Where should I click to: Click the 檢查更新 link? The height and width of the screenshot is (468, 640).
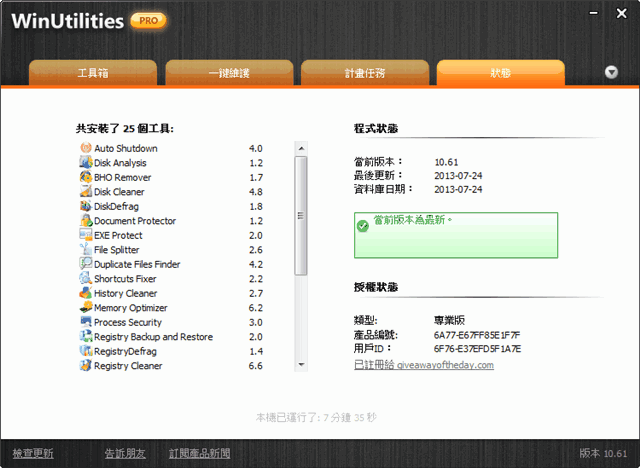click(33, 453)
